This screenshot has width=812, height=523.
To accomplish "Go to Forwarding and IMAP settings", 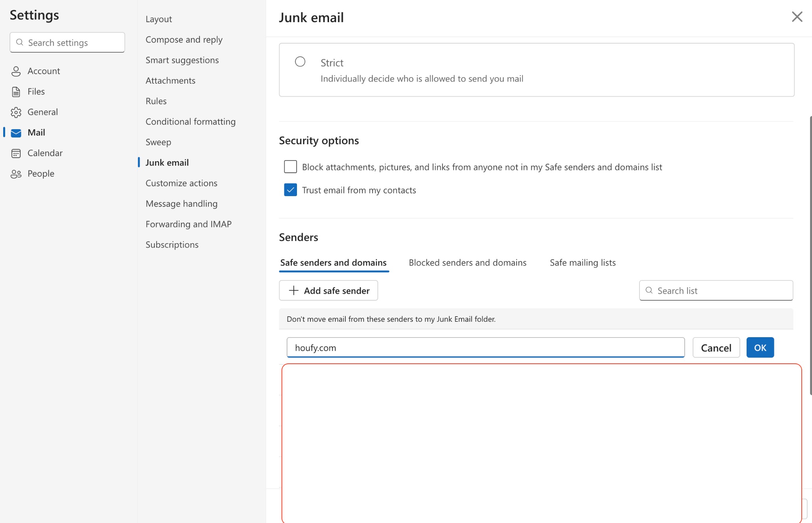I will point(188,224).
